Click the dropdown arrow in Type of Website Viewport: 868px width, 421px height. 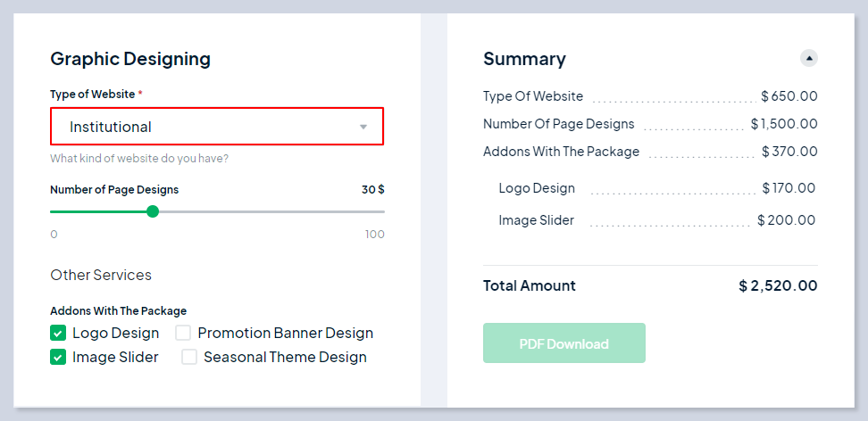[363, 127]
